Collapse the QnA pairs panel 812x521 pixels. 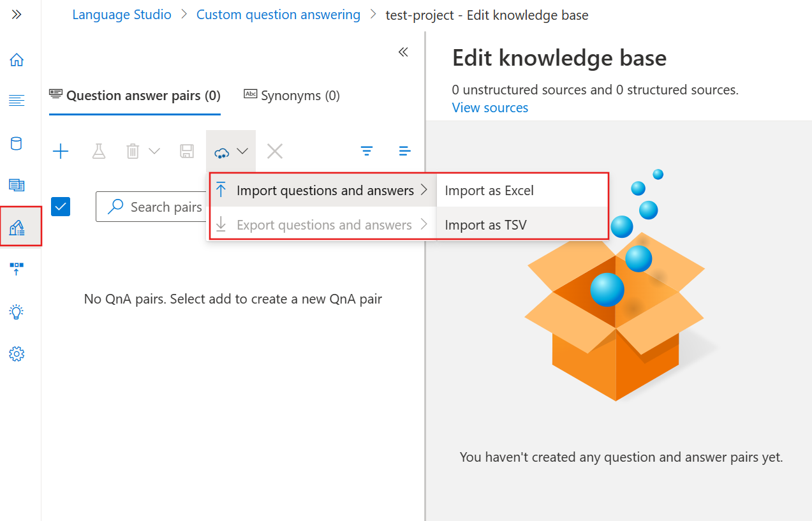(403, 52)
